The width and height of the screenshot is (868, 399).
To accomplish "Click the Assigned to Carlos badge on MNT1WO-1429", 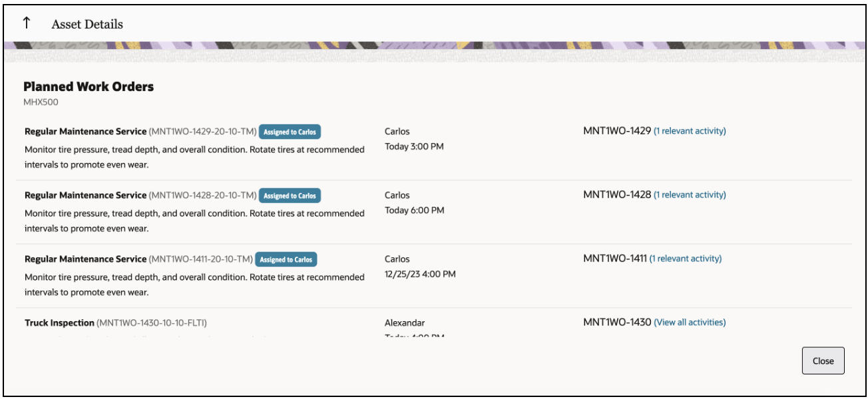I will [291, 132].
